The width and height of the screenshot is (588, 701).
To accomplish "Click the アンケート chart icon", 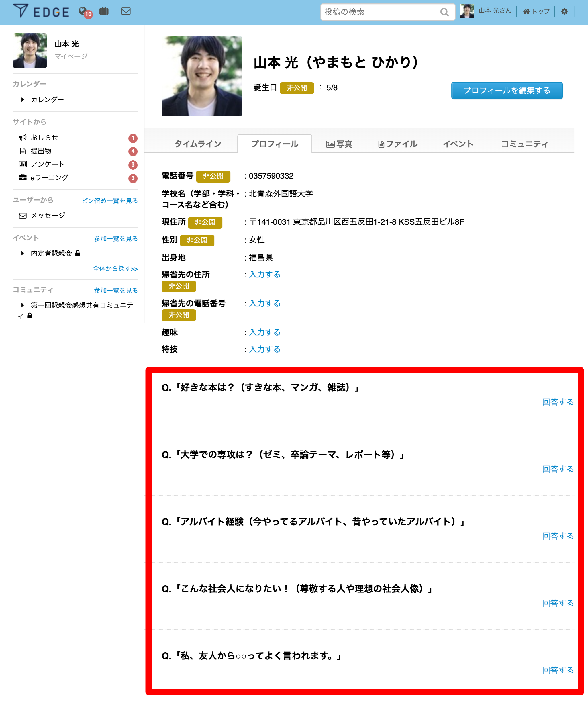I will (x=23, y=164).
